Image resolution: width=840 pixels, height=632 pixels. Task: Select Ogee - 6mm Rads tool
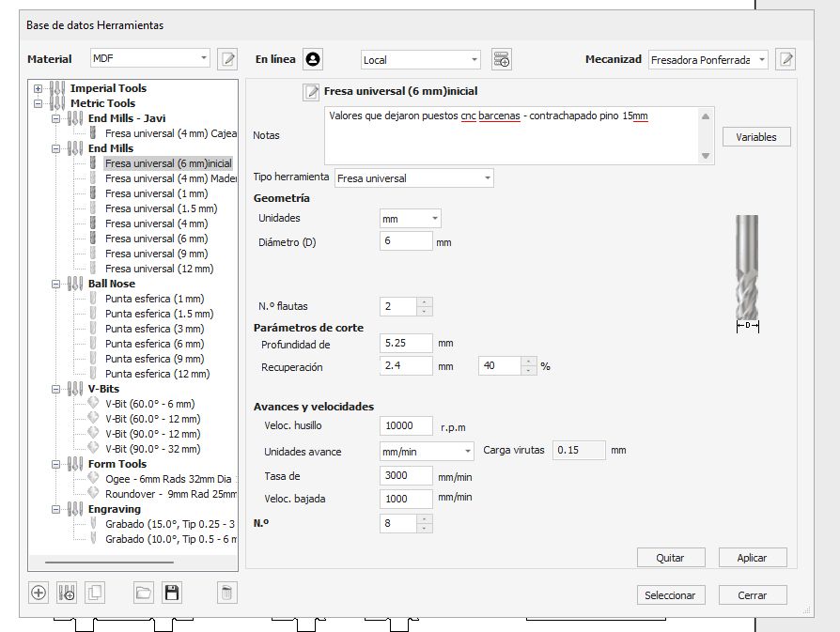(x=170, y=479)
